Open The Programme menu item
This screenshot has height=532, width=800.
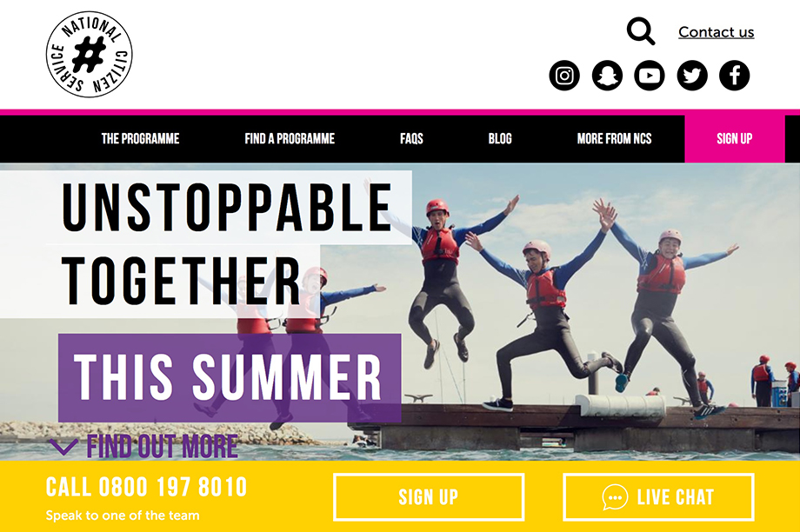[x=140, y=139]
